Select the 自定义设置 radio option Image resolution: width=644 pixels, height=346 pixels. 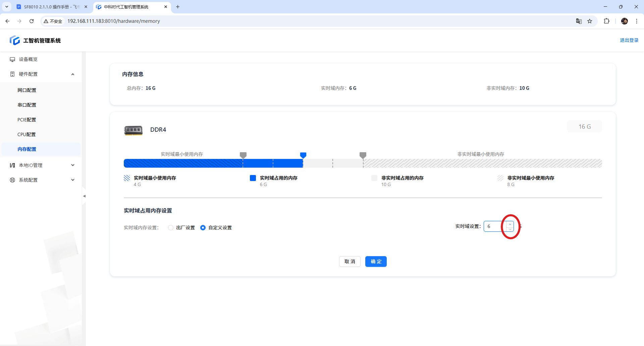203,228
